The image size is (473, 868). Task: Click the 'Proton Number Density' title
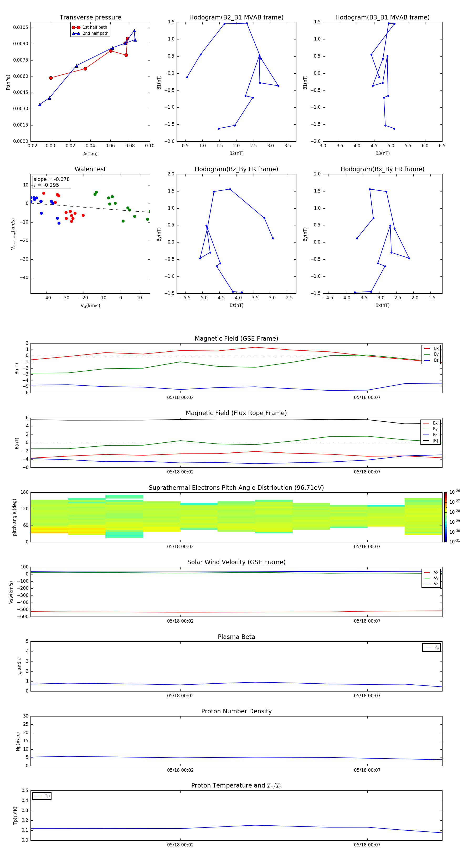point(236,711)
